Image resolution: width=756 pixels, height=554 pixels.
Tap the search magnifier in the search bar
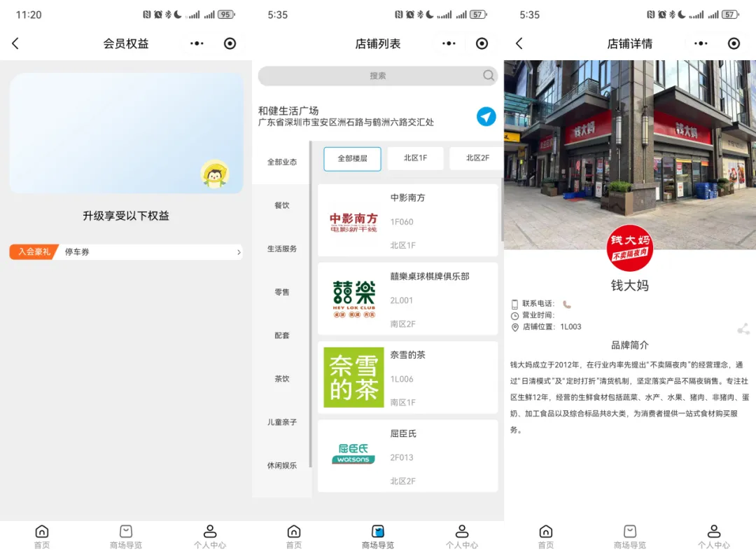click(x=489, y=76)
